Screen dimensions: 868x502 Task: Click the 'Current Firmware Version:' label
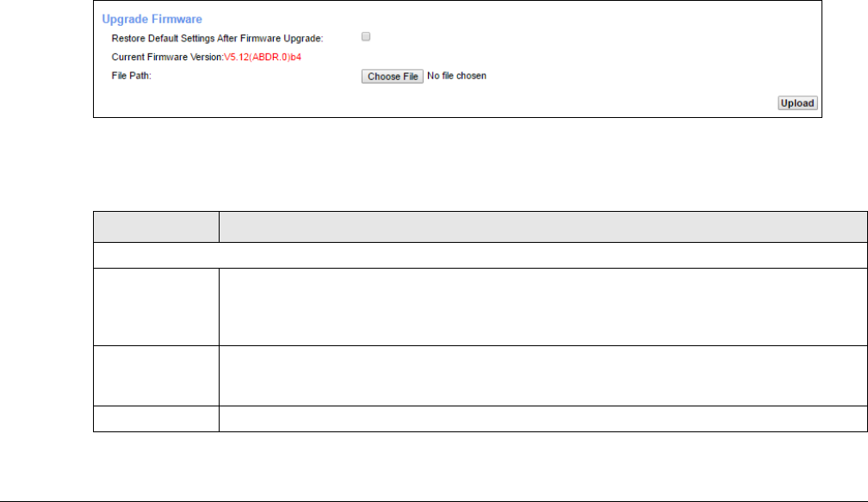tap(168, 57)
